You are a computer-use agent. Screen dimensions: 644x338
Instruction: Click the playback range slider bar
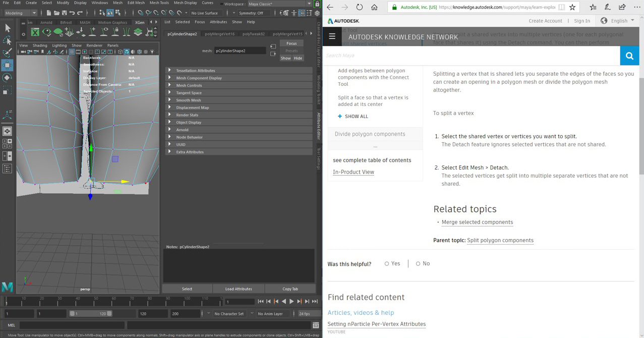(91, 314)
